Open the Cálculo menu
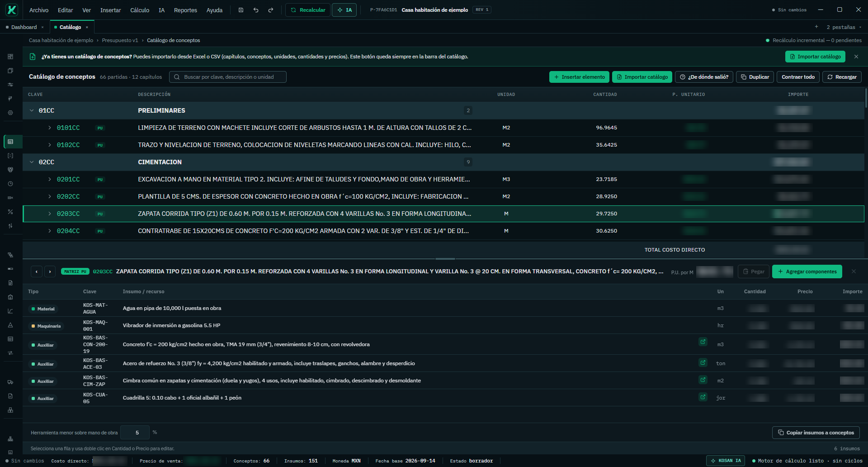The height and width of the screenshot is (467, 868). click(140, 10)
